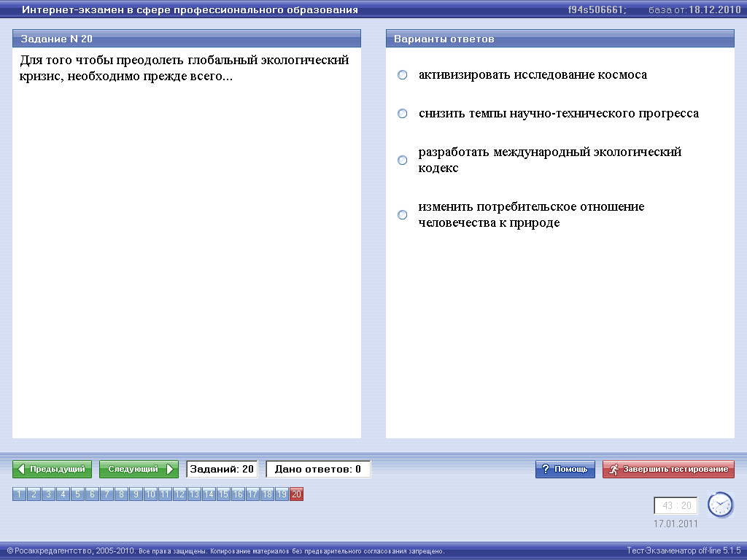Jump to question 15
Viewport: 747px width, 560px height.
[x=223, y=494]
